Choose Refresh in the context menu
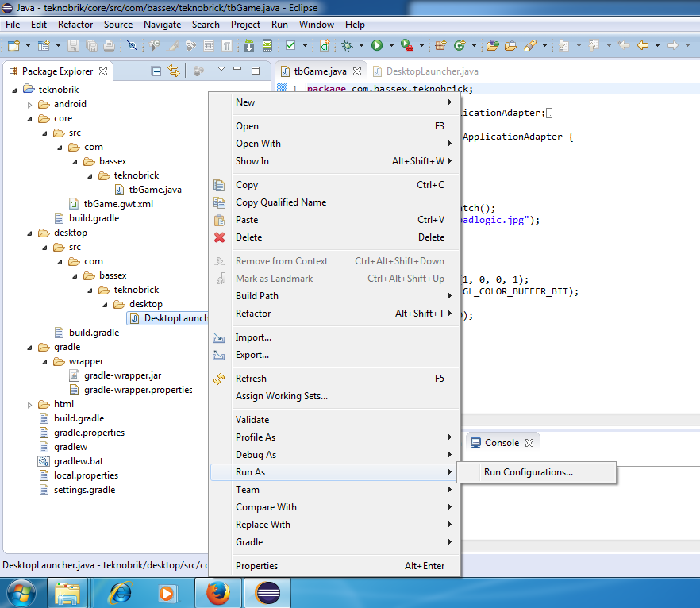Viewport: 700px width, 608px height. point(333,379)
